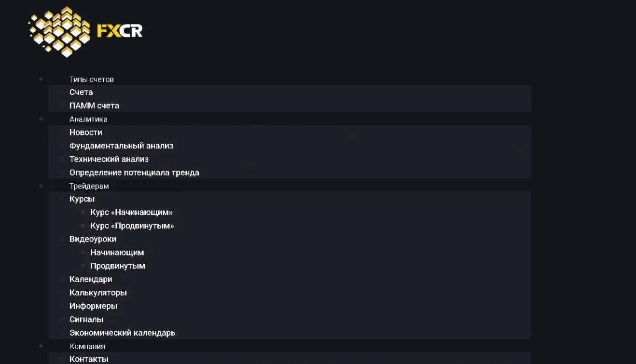This screenshot has height=364, width=636.
Task: Open the Экономический календарь link
Action: coord(122,333)
